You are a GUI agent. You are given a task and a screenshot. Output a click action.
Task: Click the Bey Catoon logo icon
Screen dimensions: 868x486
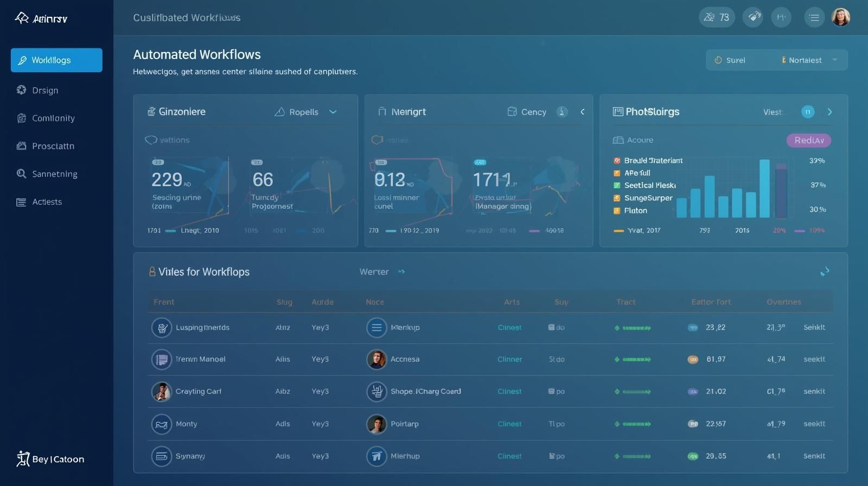[23, 459]
